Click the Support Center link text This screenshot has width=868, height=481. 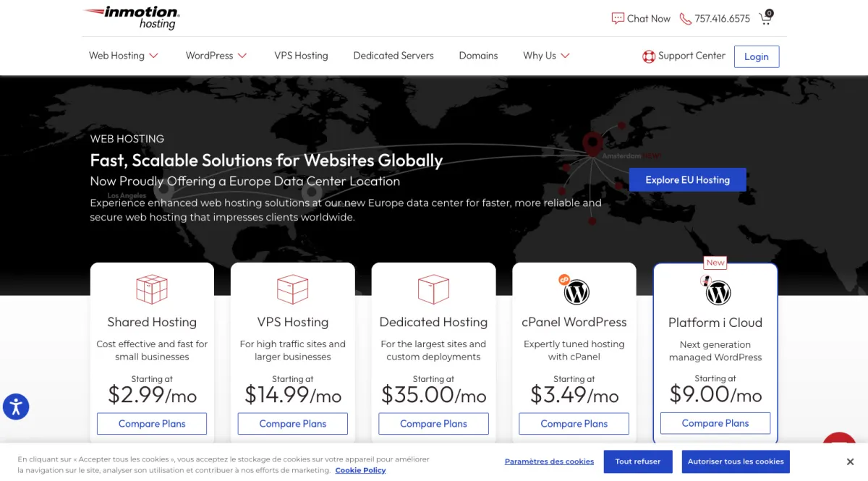692,56
